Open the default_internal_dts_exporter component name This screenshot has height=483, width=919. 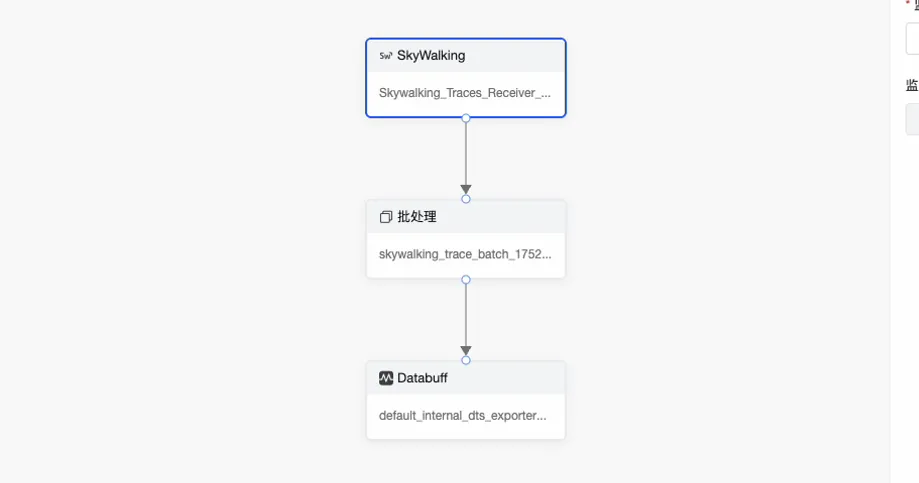click(463, 415)
